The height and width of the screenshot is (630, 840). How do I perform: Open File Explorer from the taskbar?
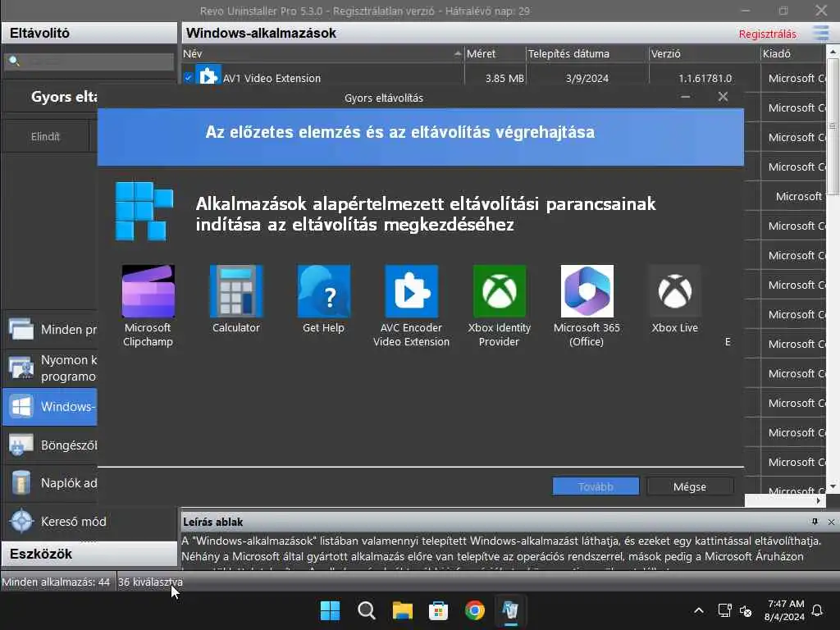pos(402,610)
